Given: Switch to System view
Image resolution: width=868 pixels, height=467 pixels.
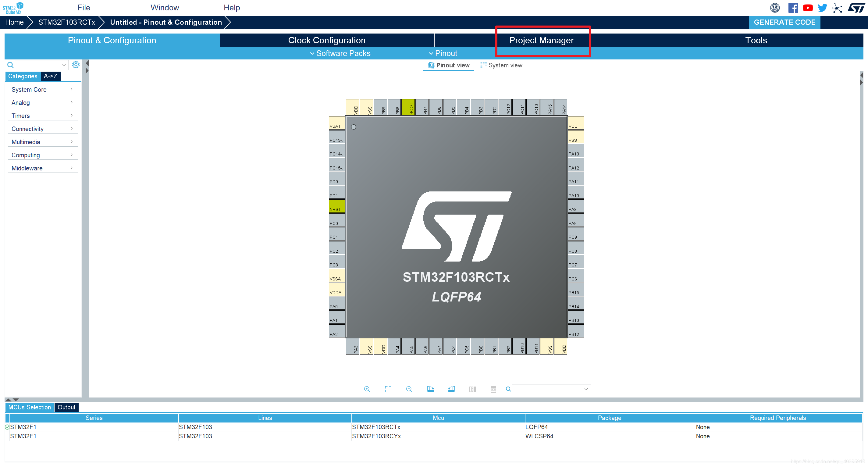Looking at the screenshot, I should click(501, 65).
